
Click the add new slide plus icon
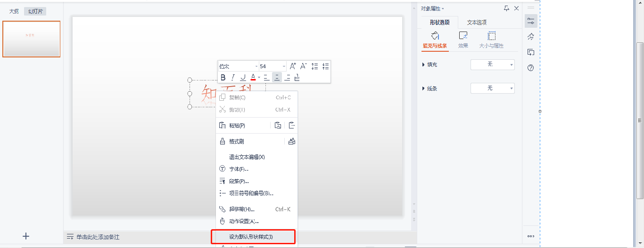(26, 236)
